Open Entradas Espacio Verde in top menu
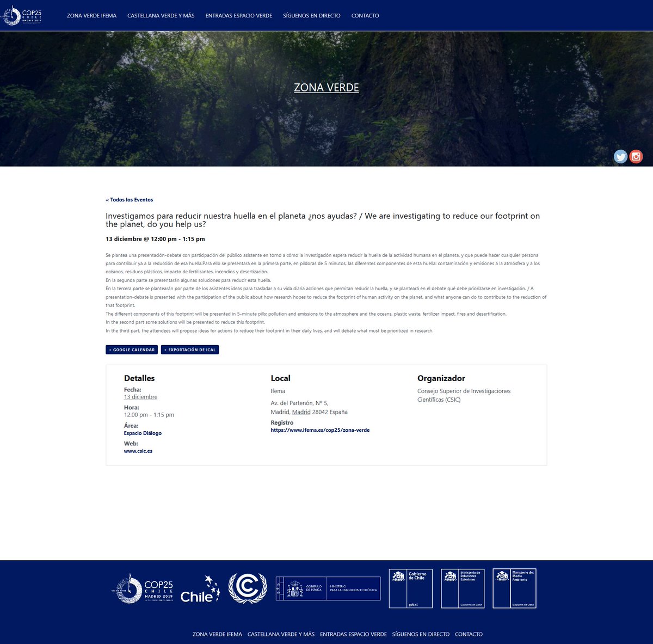Viewport: 653px width, 644px height. click(x=239, y=16)
